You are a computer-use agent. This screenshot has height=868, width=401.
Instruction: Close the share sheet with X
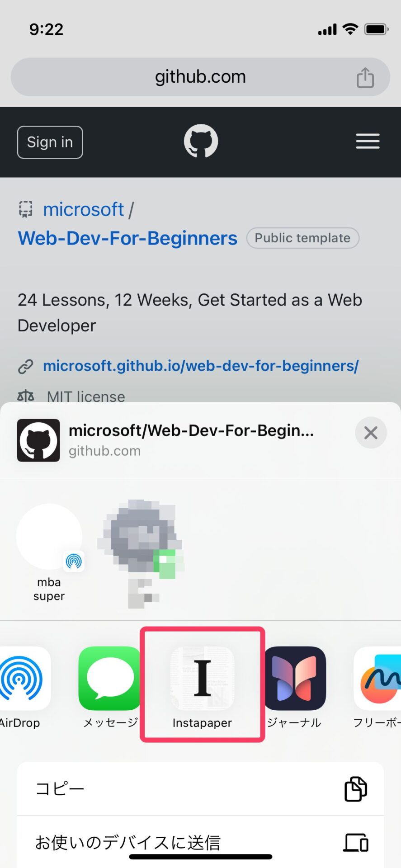371,433
